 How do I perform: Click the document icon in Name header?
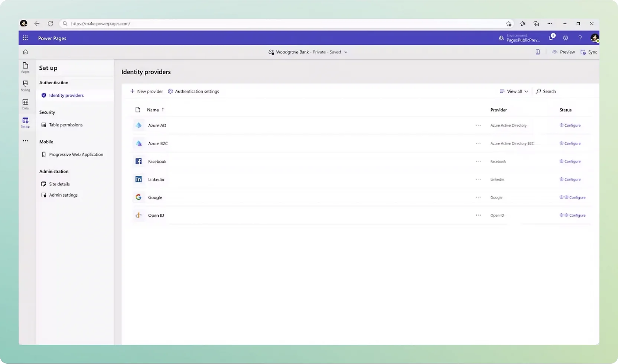(x=138, y=110)
